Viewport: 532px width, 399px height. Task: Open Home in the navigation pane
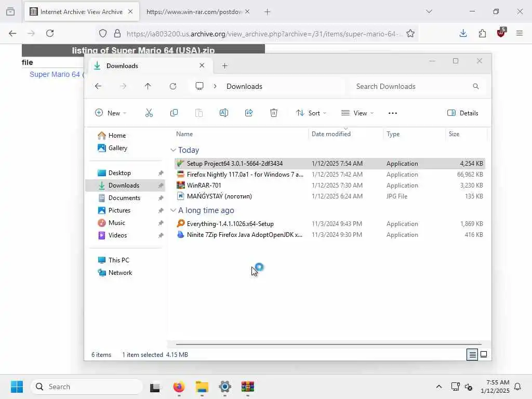(x=117, y=136)
